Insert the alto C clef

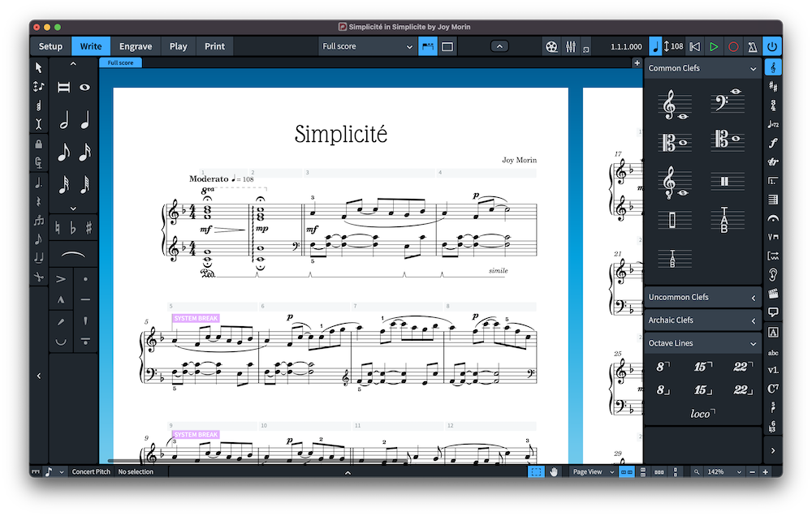point(676,143)
